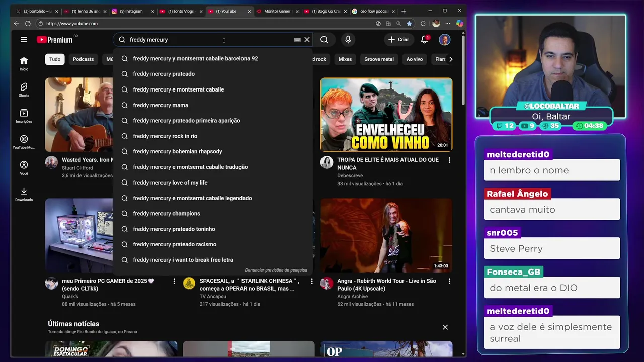
Task: Open the Angra Rebirth World Tour thumbnail
Action: click(386, 235)
